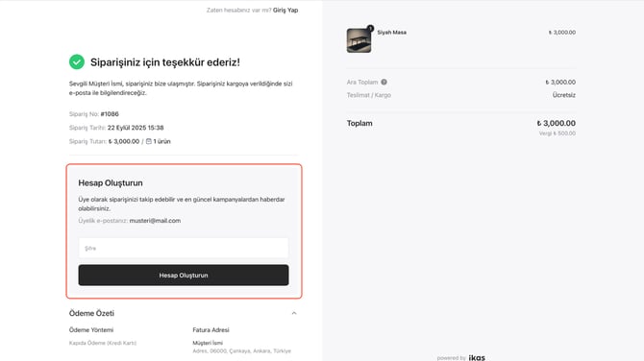Click the order date 22 Eylül 2025
The image size is (644, 361).
pyautogui.click(x=126, y=128)
